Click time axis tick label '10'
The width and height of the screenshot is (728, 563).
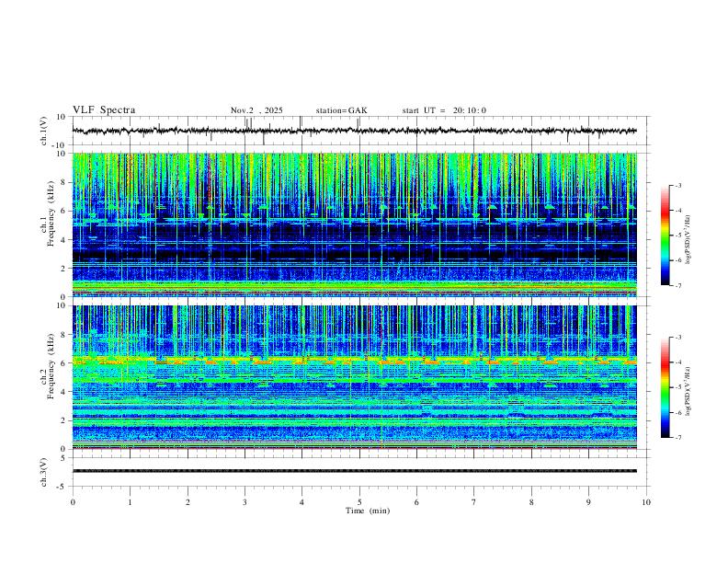[x=646, y=502]
